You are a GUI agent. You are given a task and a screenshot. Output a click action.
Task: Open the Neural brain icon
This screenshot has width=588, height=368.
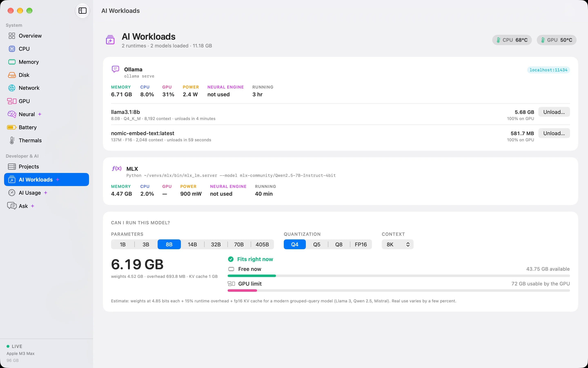tap(12, 114)
